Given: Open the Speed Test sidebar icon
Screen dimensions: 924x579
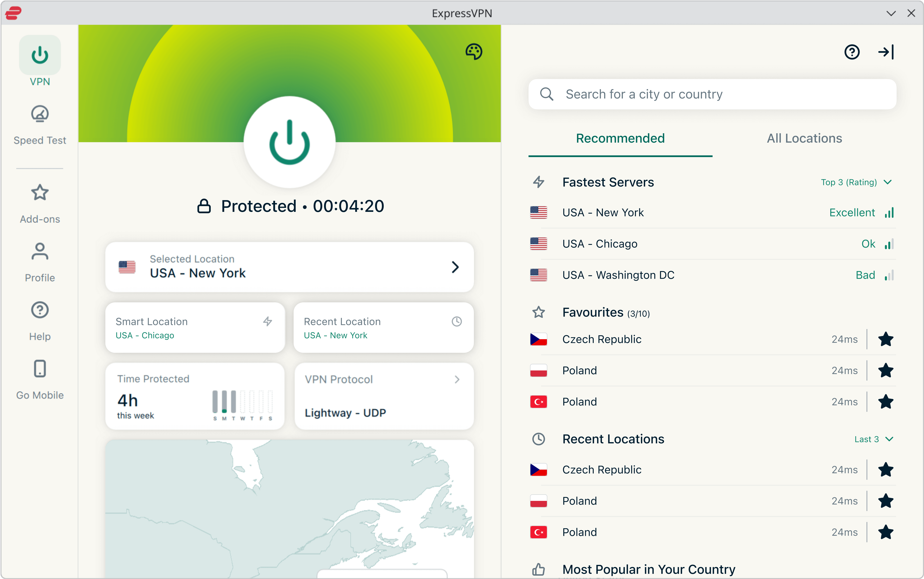Looking at the screenshot, I should [x=40, y=114].
